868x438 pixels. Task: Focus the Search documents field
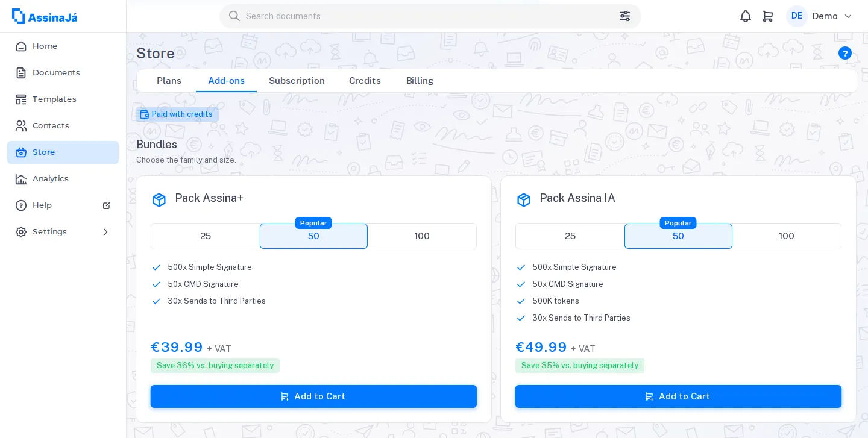click(430, 16)
